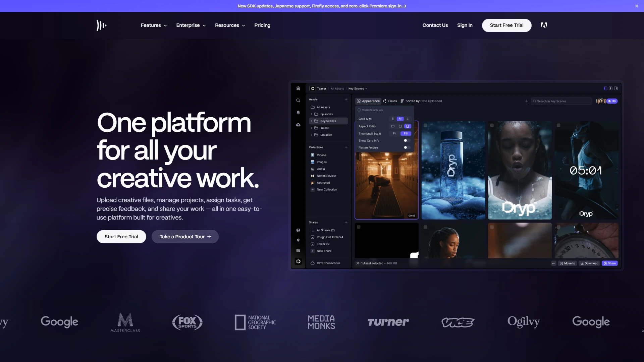Image resolution: width=644 pixels, height=362 pixels.
Task: Click Sorted by Date Uploaded
Action: (421, 101)
